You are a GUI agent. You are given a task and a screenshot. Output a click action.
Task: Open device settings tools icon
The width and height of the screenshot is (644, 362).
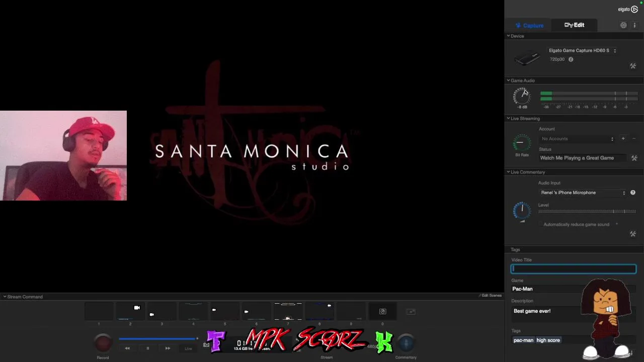(633, 66)
